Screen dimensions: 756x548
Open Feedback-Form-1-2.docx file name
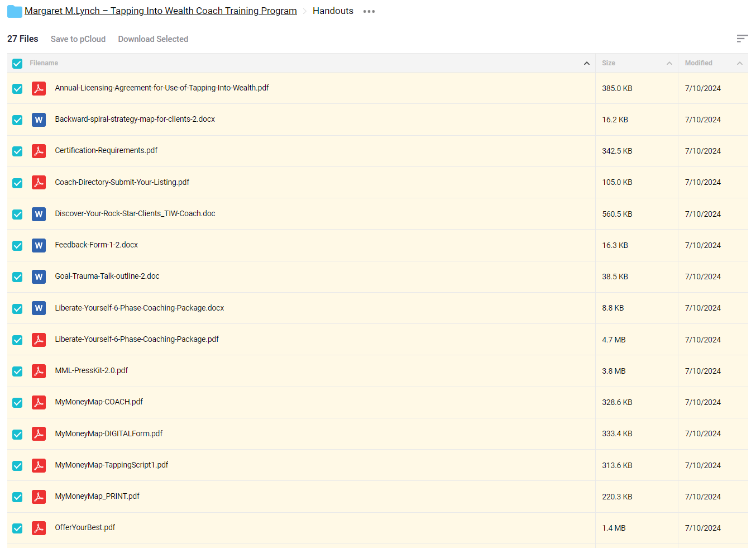pos(97,245)
